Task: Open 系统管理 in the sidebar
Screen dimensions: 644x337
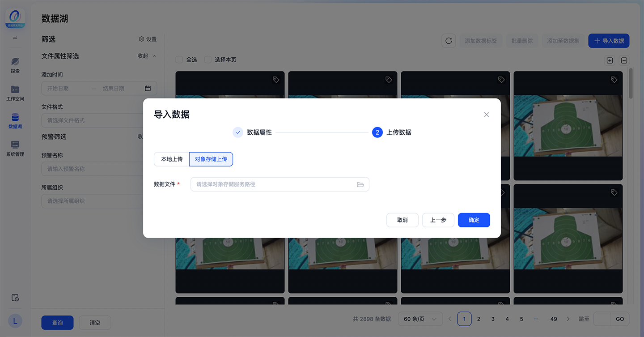Action: coord(15,149)
